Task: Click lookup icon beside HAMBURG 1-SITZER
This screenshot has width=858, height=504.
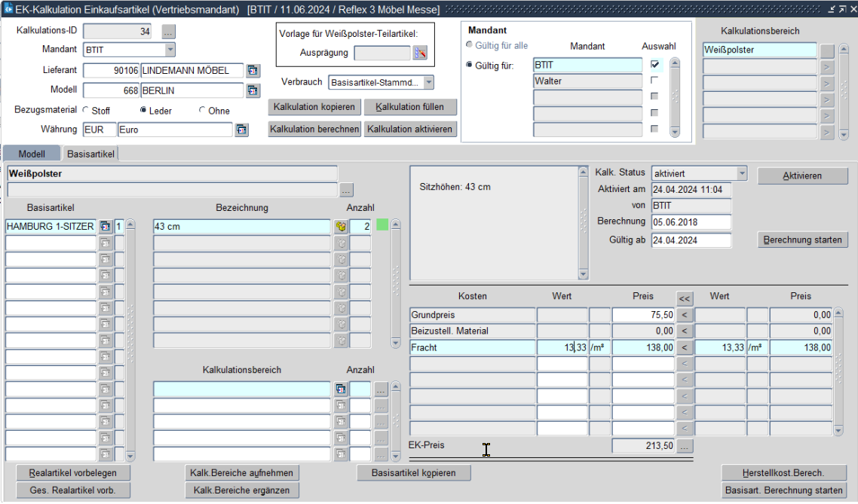Action: point(105,226)
